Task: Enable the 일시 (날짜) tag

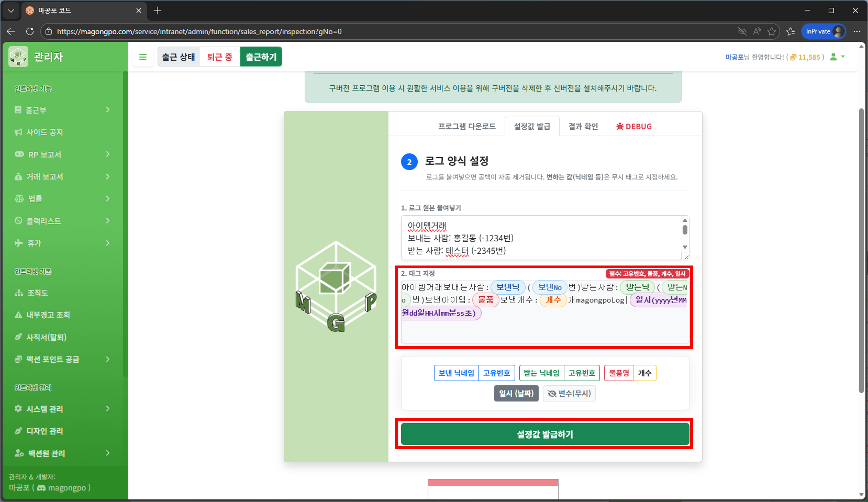Action: tap(516, 393)
